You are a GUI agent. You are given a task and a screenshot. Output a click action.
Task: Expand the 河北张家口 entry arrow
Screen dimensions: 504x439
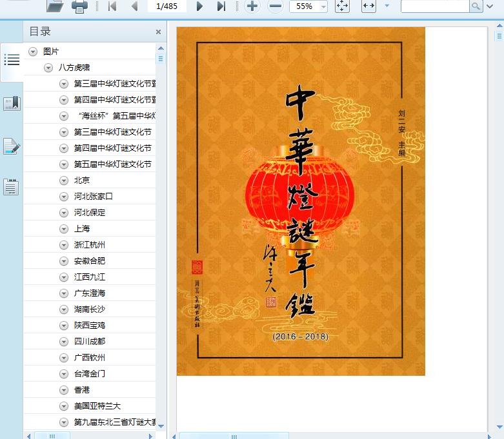[64, 197]
